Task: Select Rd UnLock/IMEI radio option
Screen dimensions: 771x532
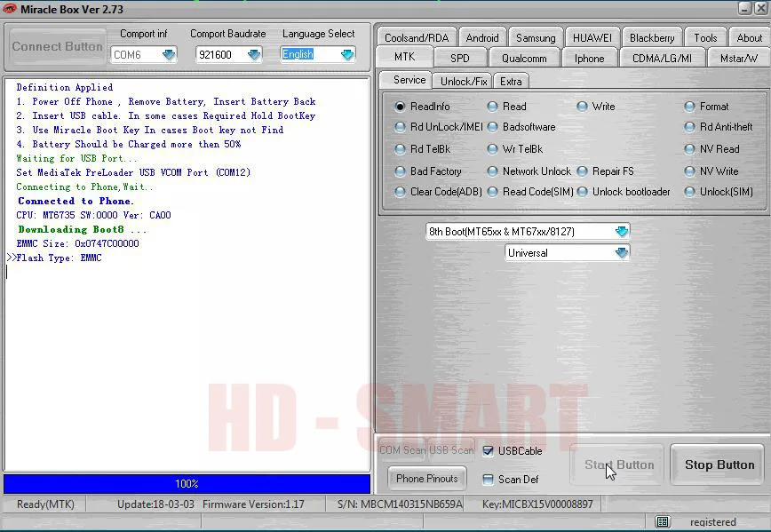Action: click(400, 127)
